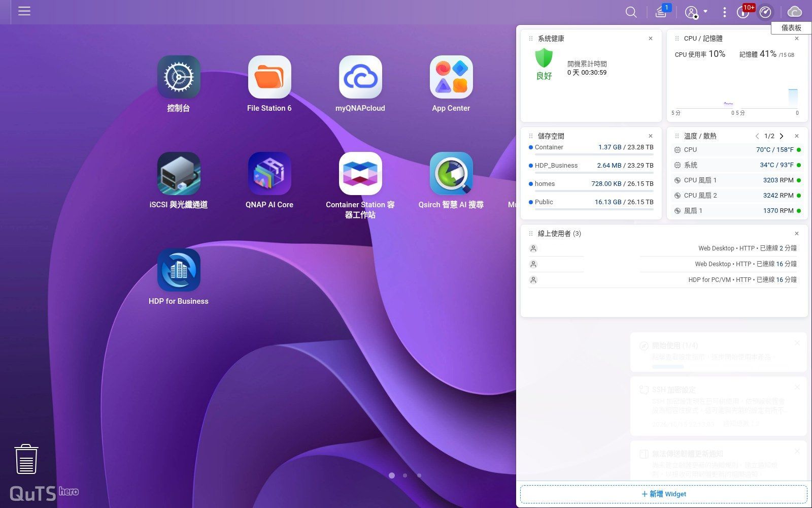Open the main hamburger menu
The image size is (812, 508).
24,11
